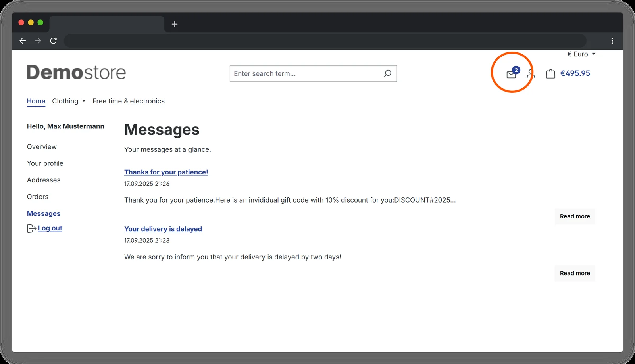The width and height of the screenshot is (635, 364).
Task: Open the messages envelope icon with badge
Action: pyautogui.click(x=512, y=73)
